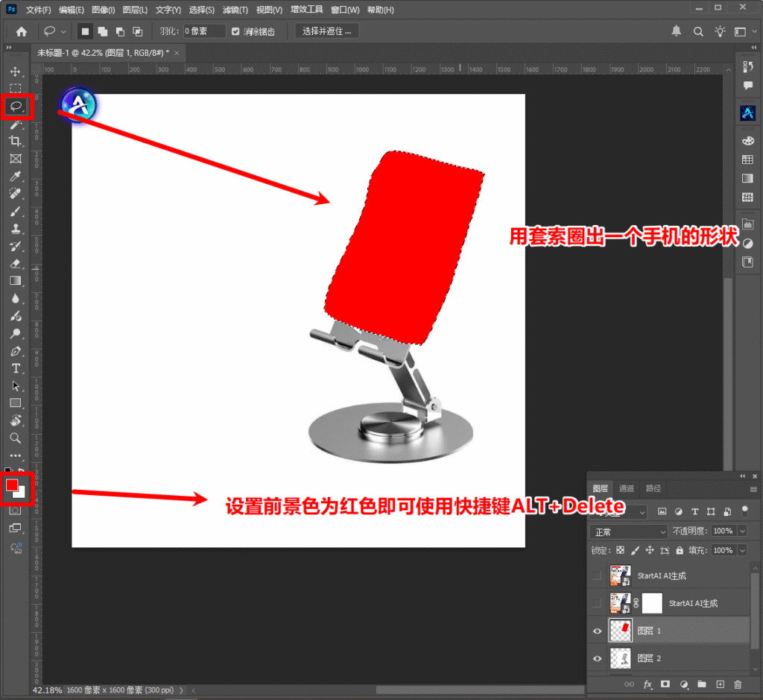
Task: Click the red foreground color swatch
Action: pyautogui.click(x=12, y=485)
